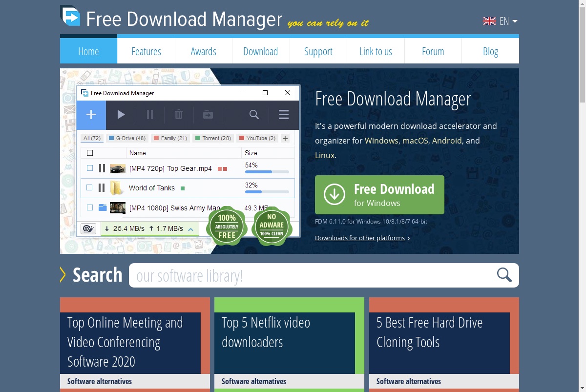The width and height of the screenshot is (586, 392).
Task: Click the plus add-tag button after YouTube
Action: 285,138
